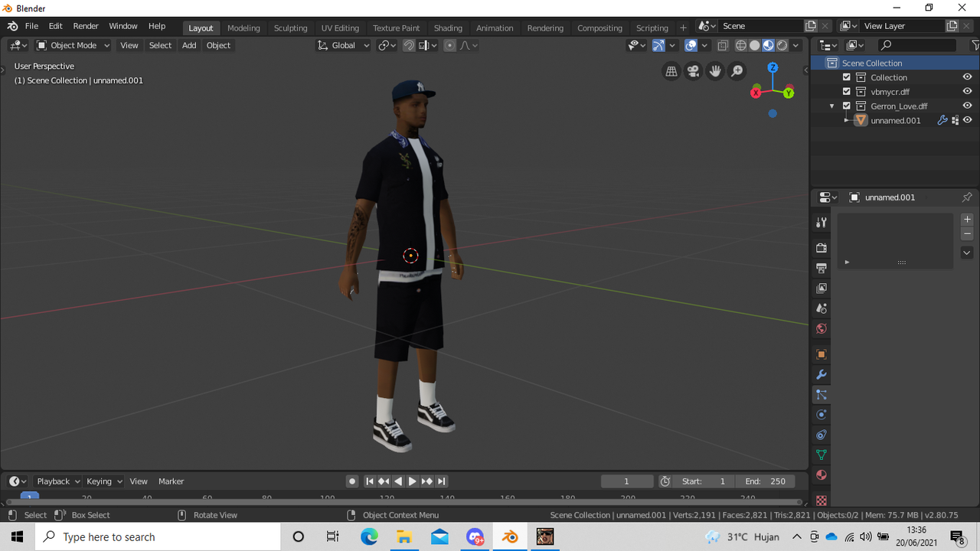Open the Keying dropdown in timeline
The image size is (980, 551).
pos(103,481)
